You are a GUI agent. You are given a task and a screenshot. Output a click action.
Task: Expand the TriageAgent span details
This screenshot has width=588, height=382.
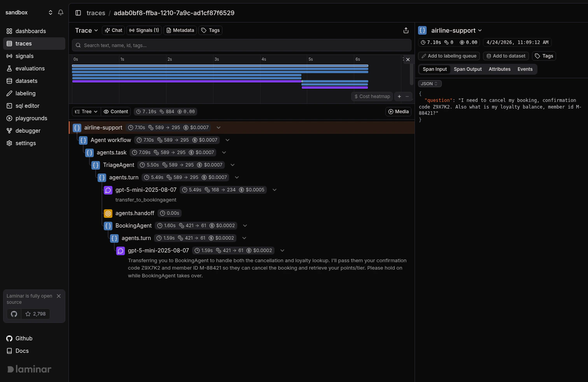[233, 165]
